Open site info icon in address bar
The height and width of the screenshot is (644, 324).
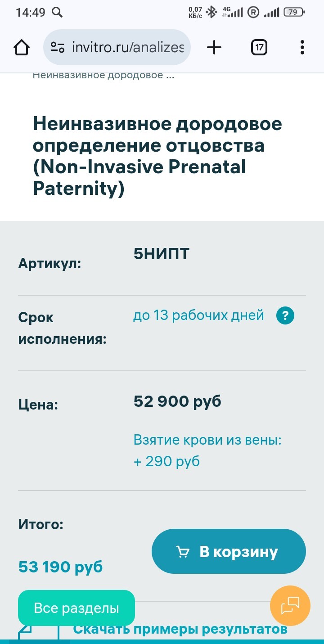pos(58,47)
